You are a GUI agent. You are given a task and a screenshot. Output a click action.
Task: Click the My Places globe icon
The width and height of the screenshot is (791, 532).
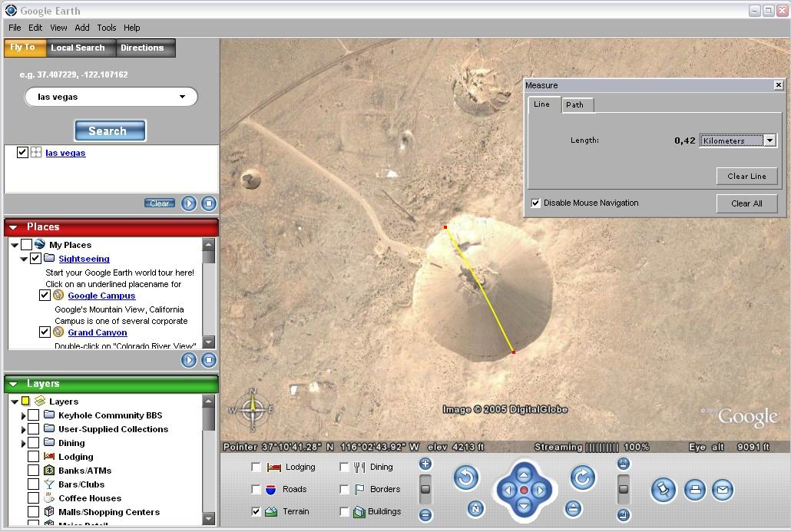(40, 245)
